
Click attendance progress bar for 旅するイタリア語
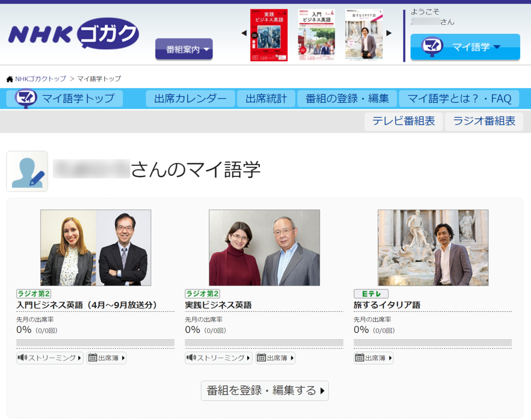pyautogui.click(x=433, y=342)
